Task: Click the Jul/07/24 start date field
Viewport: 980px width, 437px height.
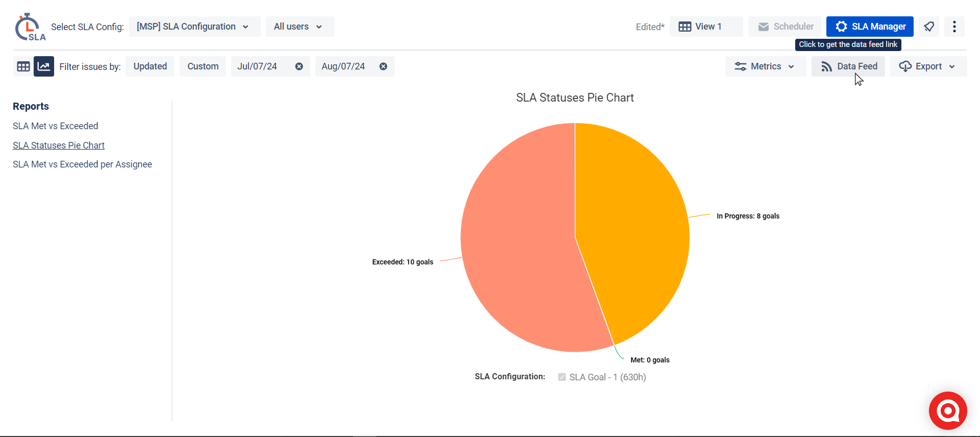Action: (x=257, y=67)
